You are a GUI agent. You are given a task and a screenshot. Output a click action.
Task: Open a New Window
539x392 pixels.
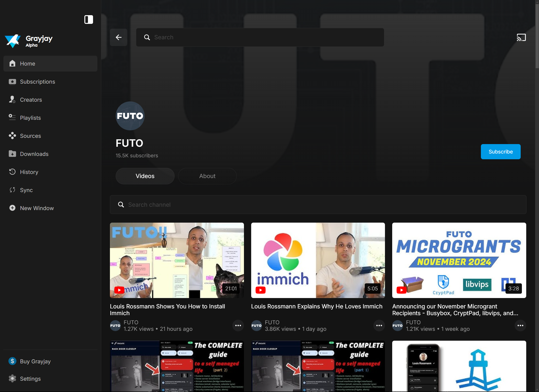coord(37,208)
